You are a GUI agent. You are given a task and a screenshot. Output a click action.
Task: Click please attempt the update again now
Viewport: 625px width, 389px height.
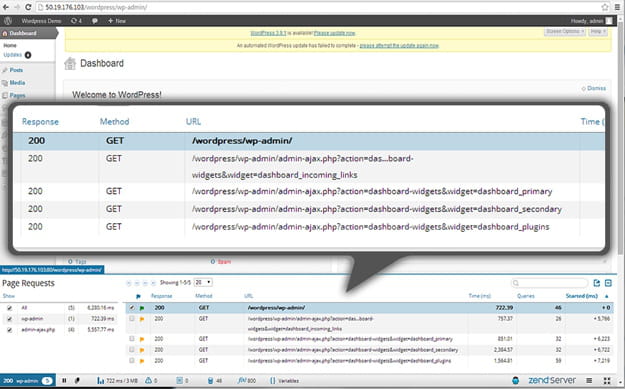399,45
